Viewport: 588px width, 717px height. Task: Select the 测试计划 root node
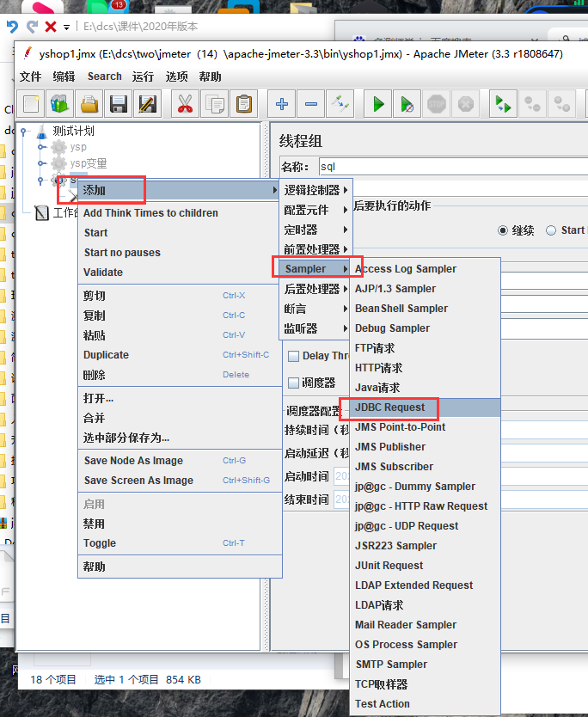73,132
